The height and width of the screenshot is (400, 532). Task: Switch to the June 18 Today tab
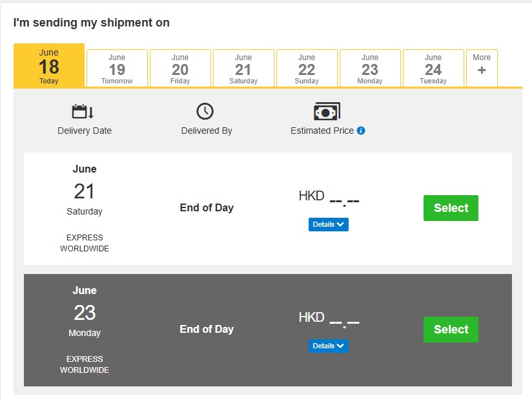point(49,65)
